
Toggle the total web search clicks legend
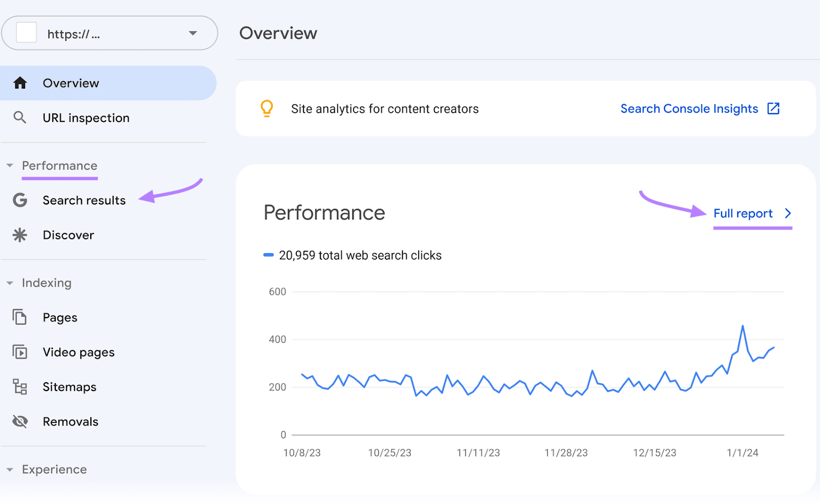point(268,254)
